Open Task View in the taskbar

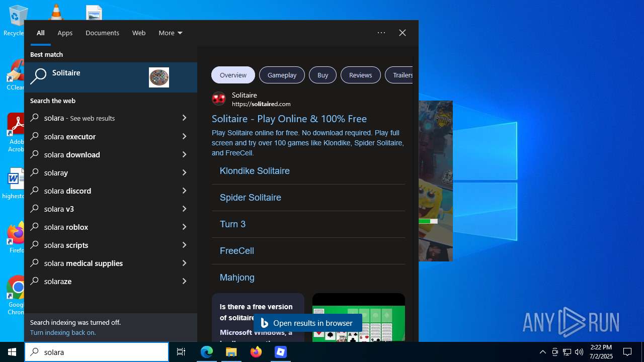coord(181,352)
